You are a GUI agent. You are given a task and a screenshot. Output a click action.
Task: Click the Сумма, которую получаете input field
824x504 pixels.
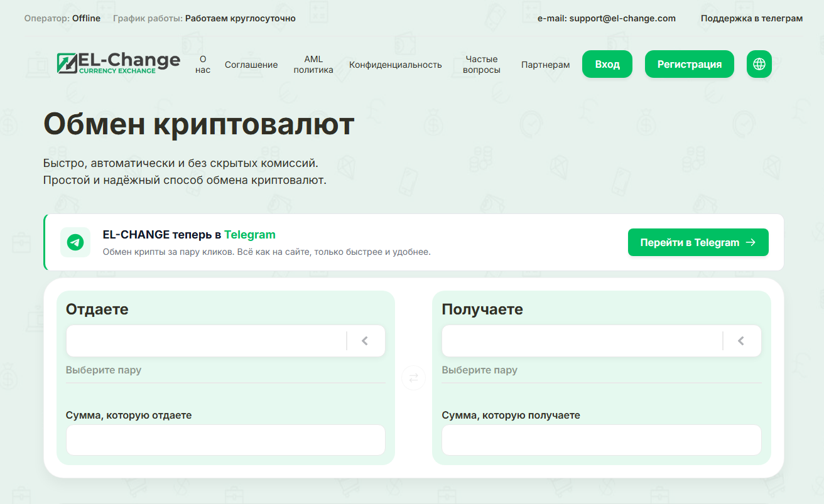point(601,440)
